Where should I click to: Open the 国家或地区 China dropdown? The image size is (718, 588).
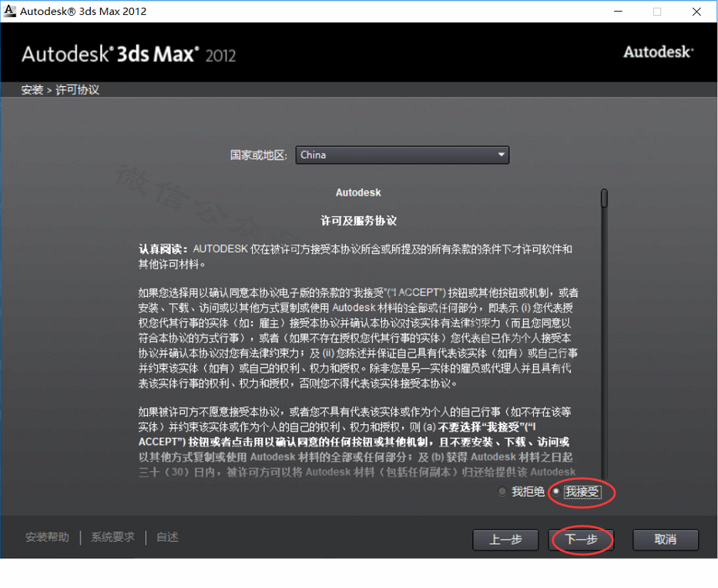402,154
